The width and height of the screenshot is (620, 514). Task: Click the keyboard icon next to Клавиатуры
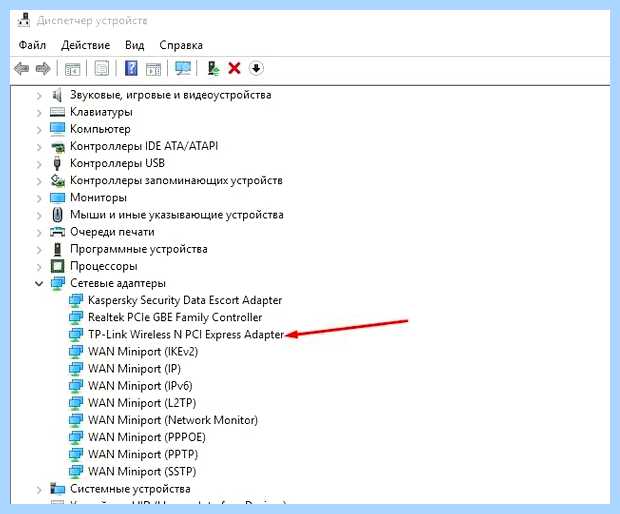point(57,112)
